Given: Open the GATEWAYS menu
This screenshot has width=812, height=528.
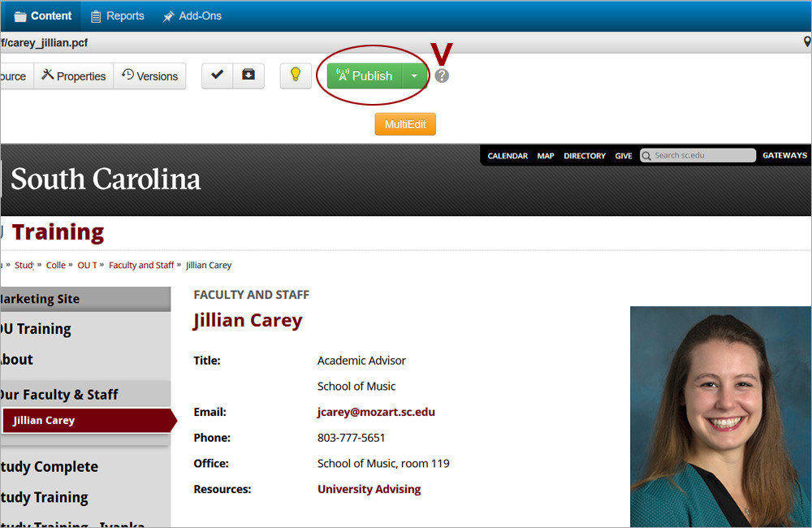Looking at the screenshot, I should point(784,155).
